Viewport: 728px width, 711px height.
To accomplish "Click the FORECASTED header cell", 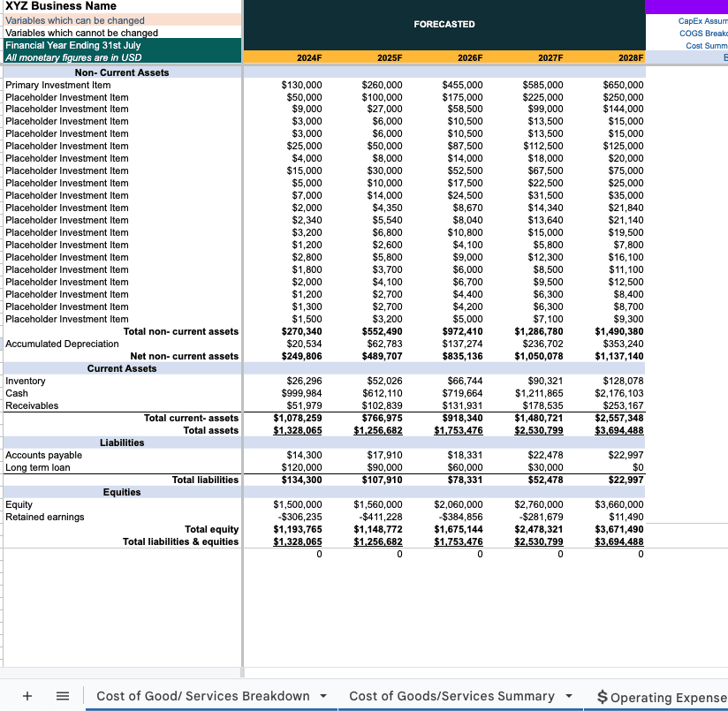I will coord(444,25).
